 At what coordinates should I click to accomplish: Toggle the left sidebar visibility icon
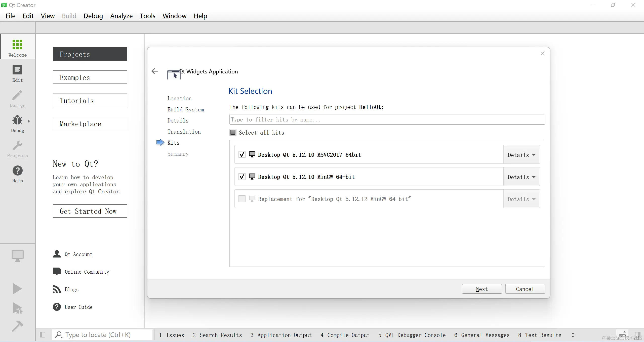[43, 335]
